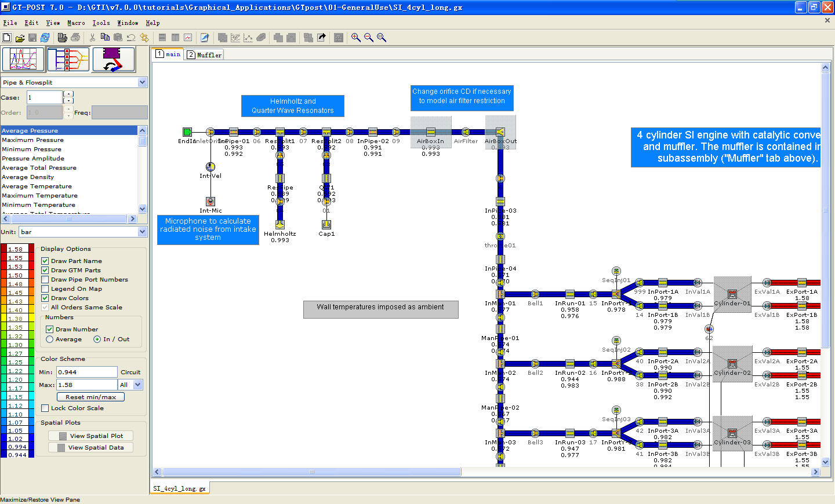Click the AirFilter orifice icon
835x504 pixels.
[466, 132]
